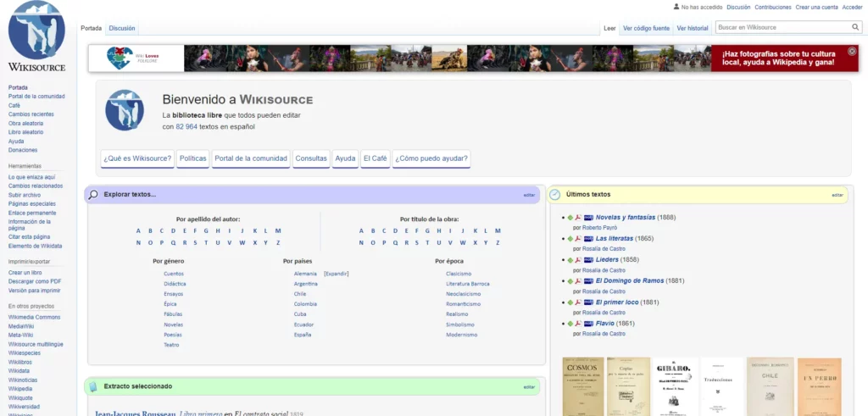Click the EPUB icon beside 'Flavio'
868x416 pixels.
pos(588,324)
